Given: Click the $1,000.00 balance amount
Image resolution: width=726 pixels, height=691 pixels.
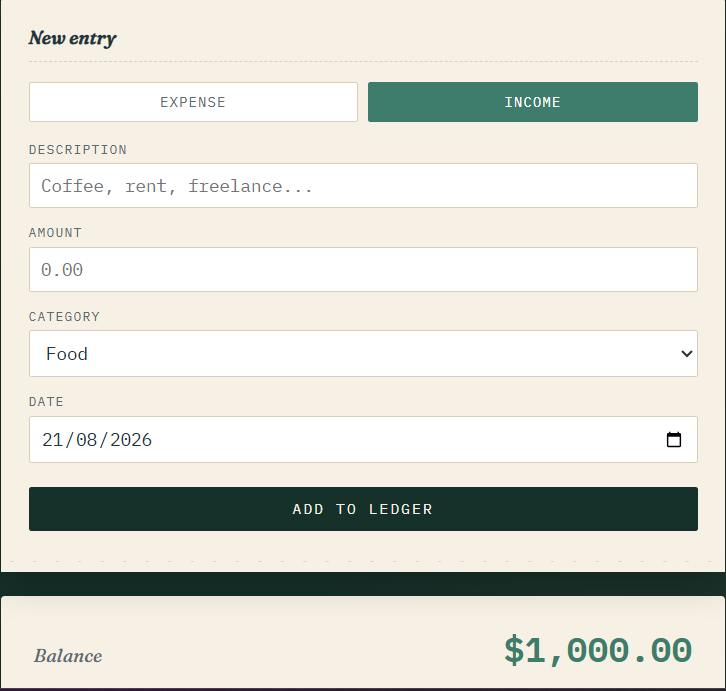Looking at the screenshot, I should [598, 651].
